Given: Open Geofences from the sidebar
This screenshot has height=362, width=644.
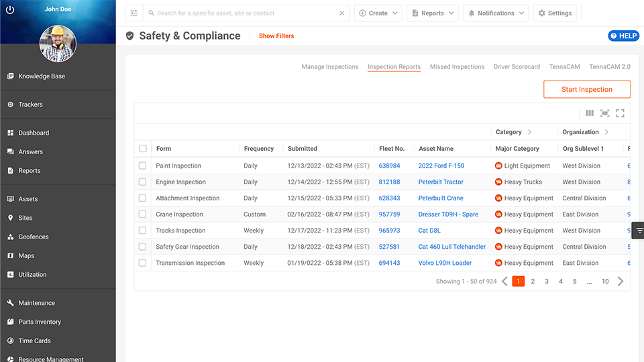Looking at the screenshot, I should click(x=33, y=237).
